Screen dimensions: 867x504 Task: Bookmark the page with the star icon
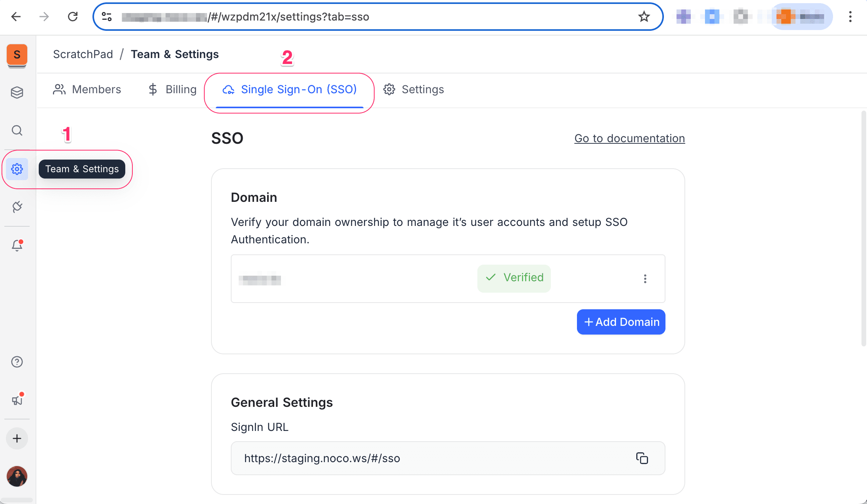click(x=644, y=17)
